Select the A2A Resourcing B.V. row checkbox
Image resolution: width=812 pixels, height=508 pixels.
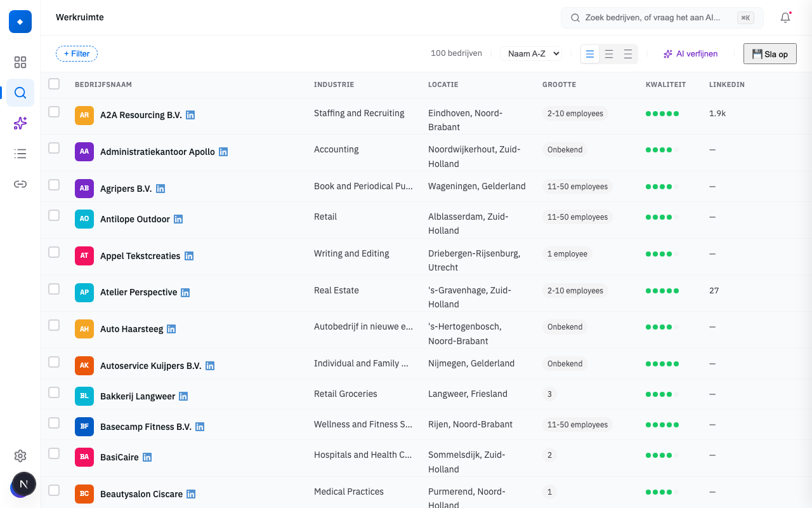pos(54,112)
